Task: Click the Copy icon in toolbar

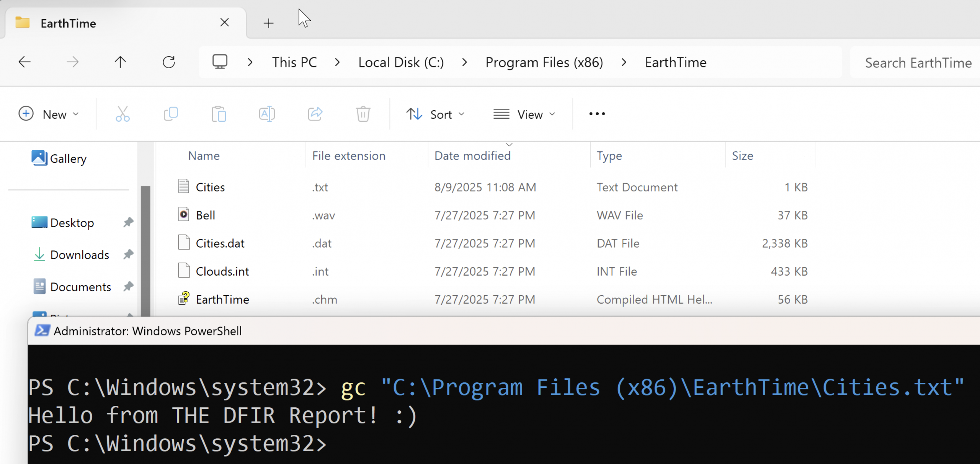Action: [171, 114]
